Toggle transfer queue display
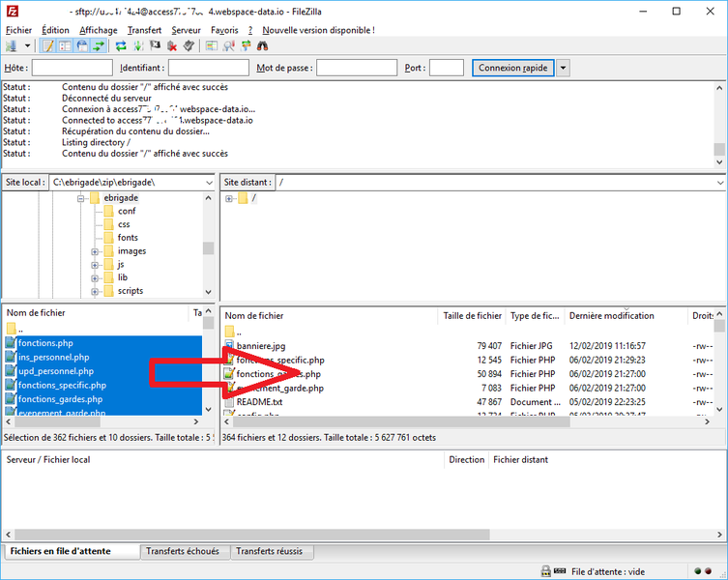Image resolution: width=728 pixels, height=580 pixels. click(x=99, y=46)
